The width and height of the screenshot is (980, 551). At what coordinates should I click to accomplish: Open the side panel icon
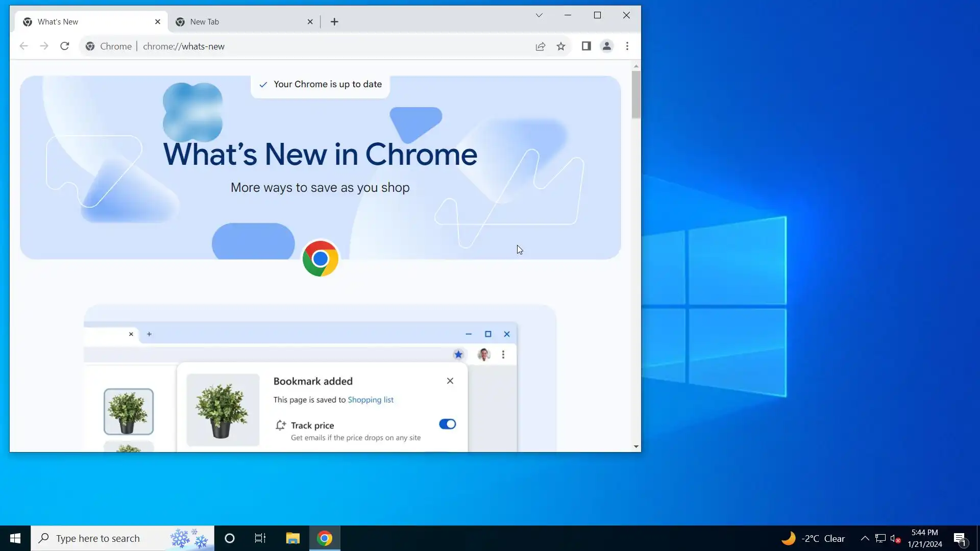[586, 46]
